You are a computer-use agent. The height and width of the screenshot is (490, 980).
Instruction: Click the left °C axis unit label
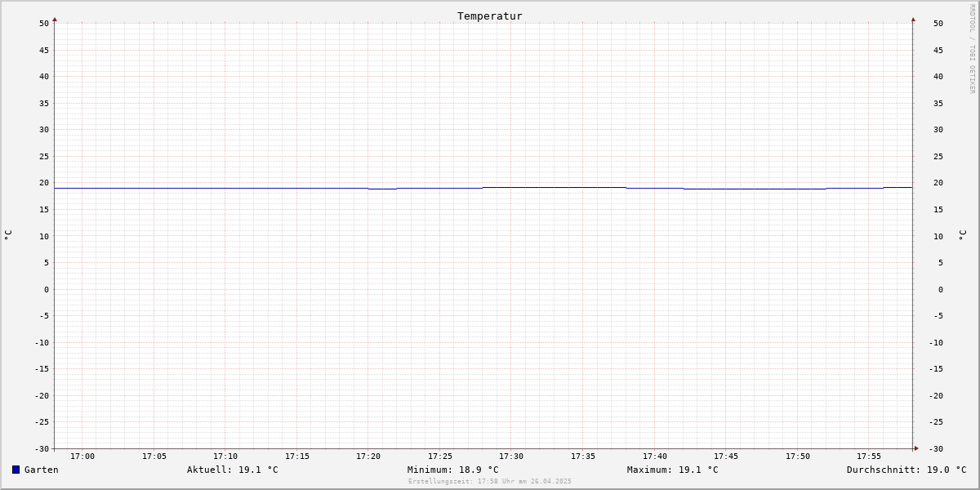tap(8, 235)
